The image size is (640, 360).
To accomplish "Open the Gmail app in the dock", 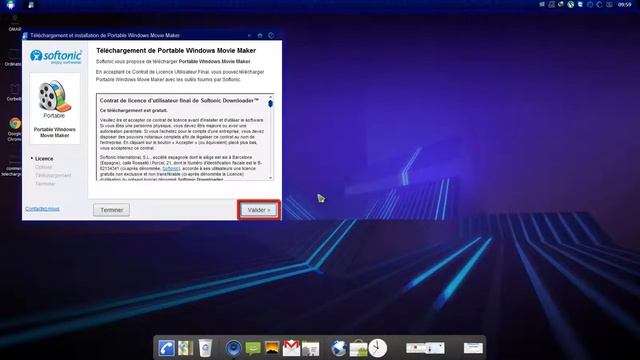I will click(x=291, y=348).
